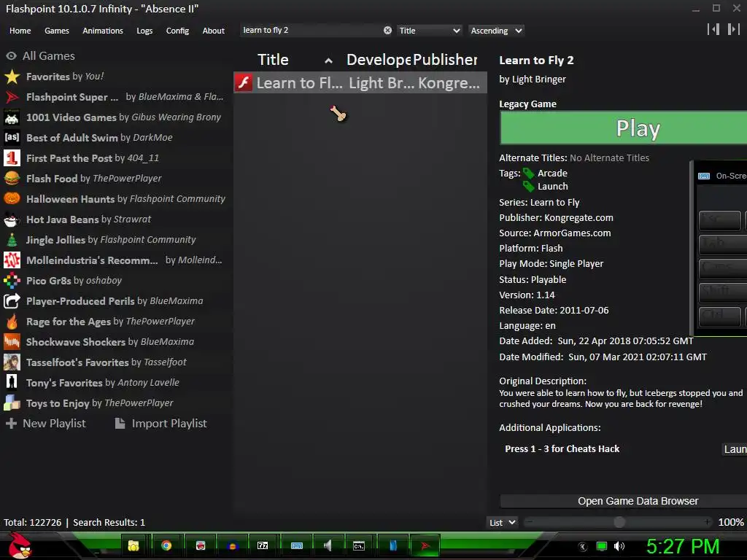Viewport: 747px width, 560px height.
Task: Open the Ascending sort order dropdown
Action: point(496,31)
